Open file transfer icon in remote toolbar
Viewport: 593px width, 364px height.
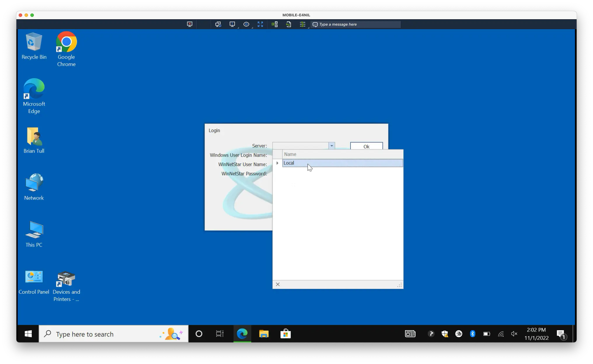coord(289,24)
